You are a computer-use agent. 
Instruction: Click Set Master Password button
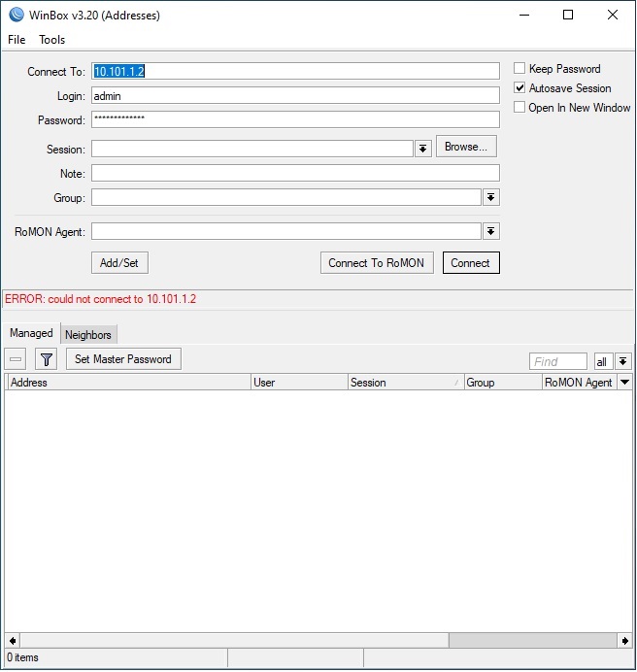tap(123, 359)
